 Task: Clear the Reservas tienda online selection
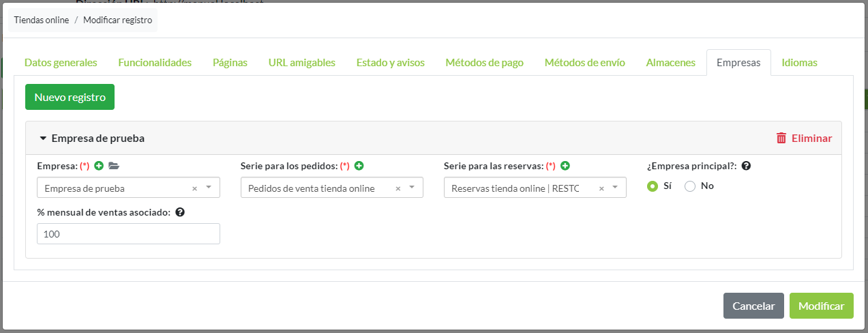[x=601, y=188]
